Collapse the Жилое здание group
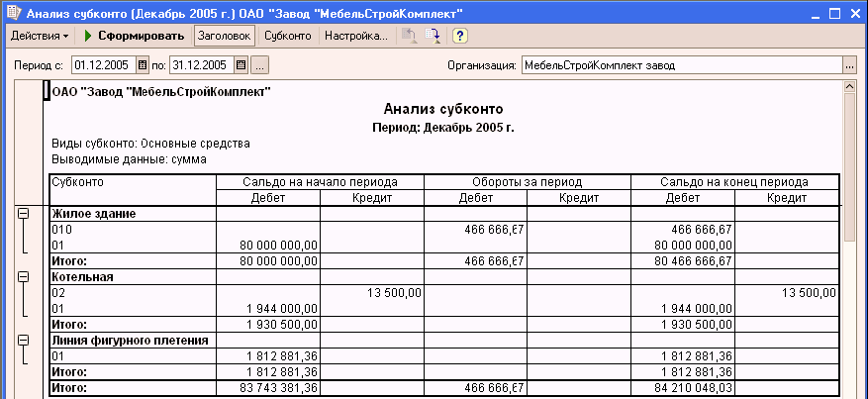The image size is (868, 399). pos(23,213)
